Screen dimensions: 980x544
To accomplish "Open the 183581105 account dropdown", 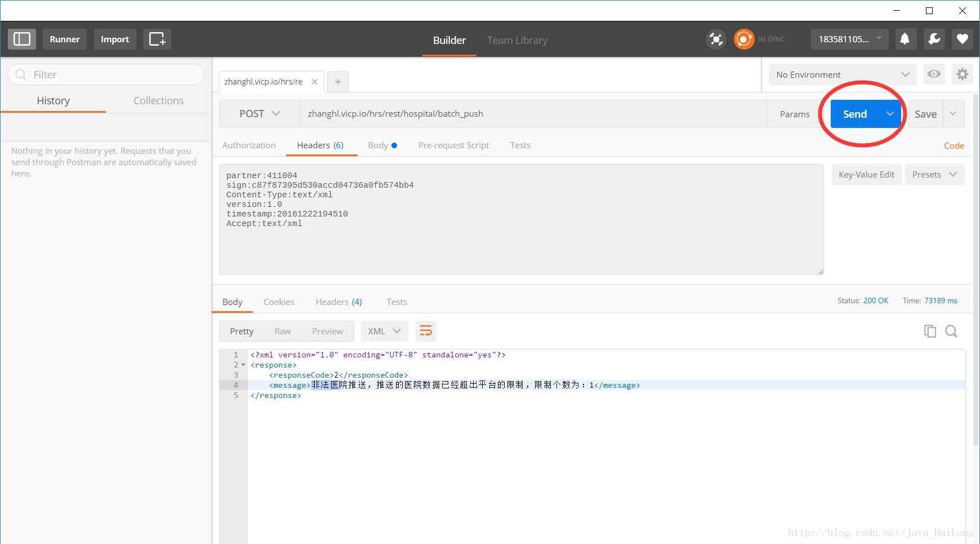I will (x=849, y=39).
